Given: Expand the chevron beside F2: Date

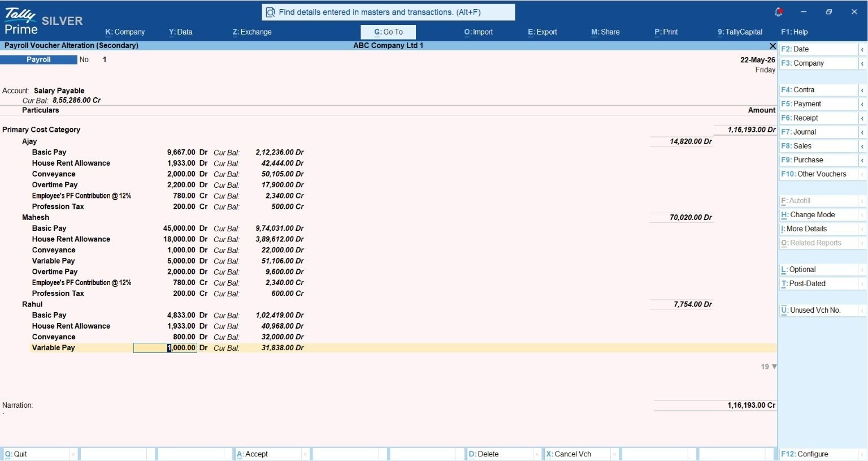Looking at the screenshot, I should [x=862, y=50].
